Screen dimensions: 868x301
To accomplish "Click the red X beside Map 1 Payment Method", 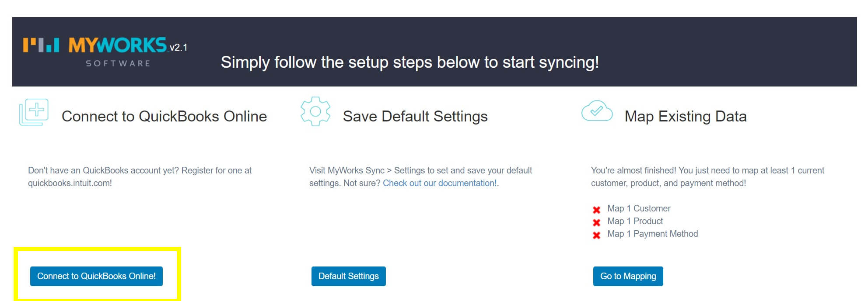I will click(596, 235).
